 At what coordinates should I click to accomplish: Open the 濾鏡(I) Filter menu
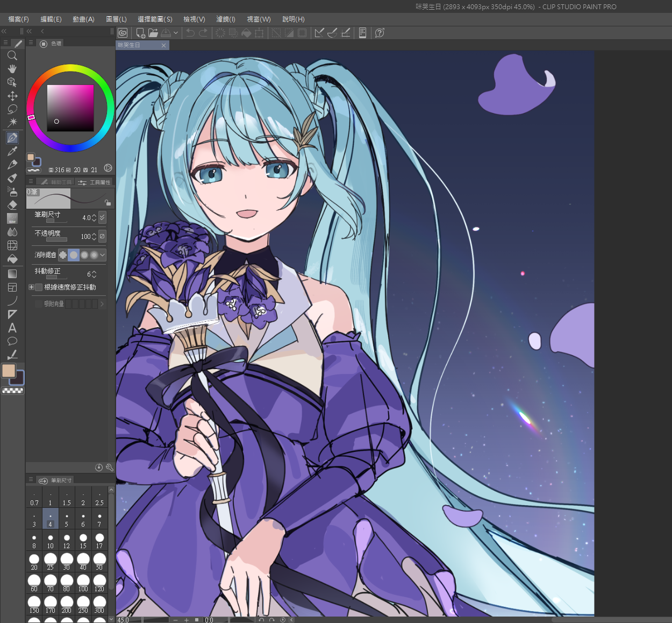(226, 19)
